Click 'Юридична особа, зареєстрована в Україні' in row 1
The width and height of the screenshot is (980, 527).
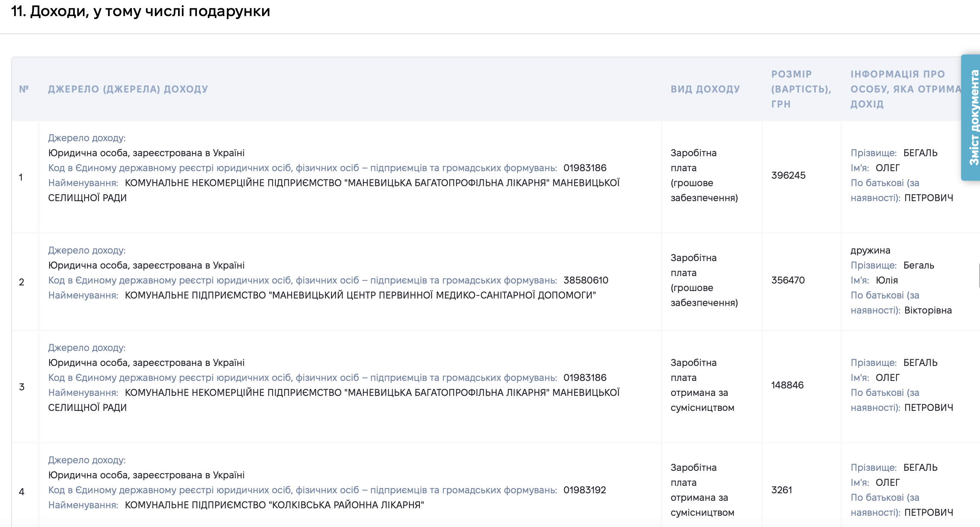click(146, 153)
